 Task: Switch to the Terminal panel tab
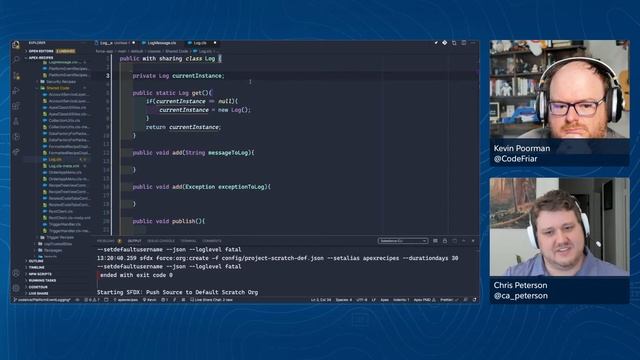[188, 241]
